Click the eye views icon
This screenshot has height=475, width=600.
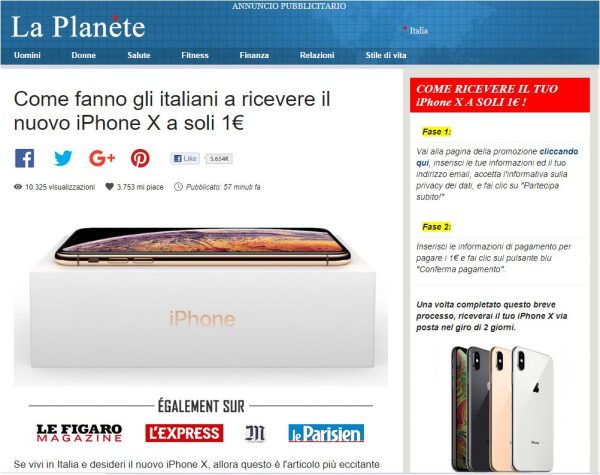(18, 187)
